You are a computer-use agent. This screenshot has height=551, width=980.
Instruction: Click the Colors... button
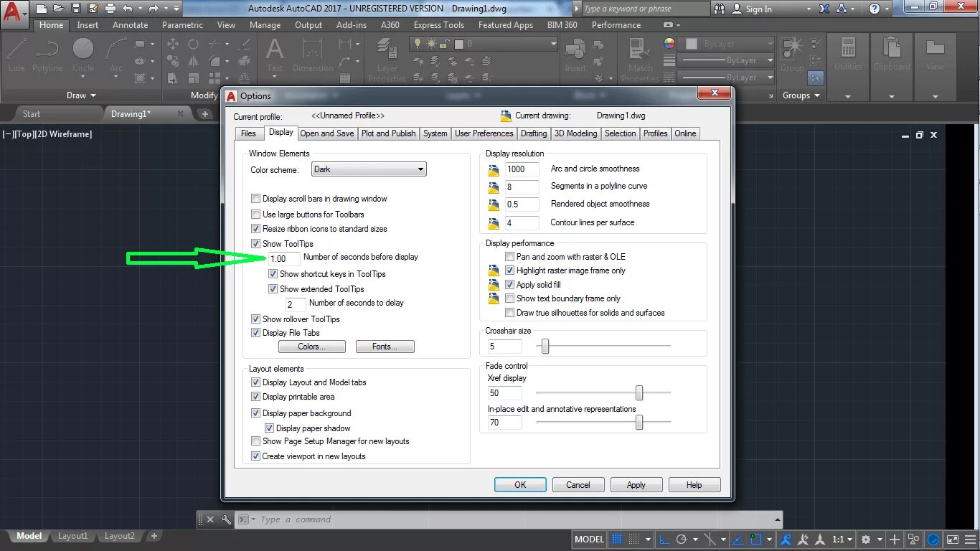pos(311,347)
